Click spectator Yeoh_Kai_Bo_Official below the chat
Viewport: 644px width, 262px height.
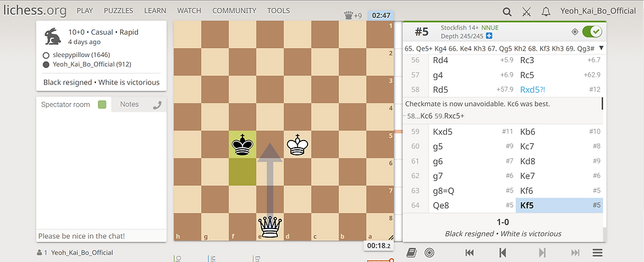coord(81,253)
